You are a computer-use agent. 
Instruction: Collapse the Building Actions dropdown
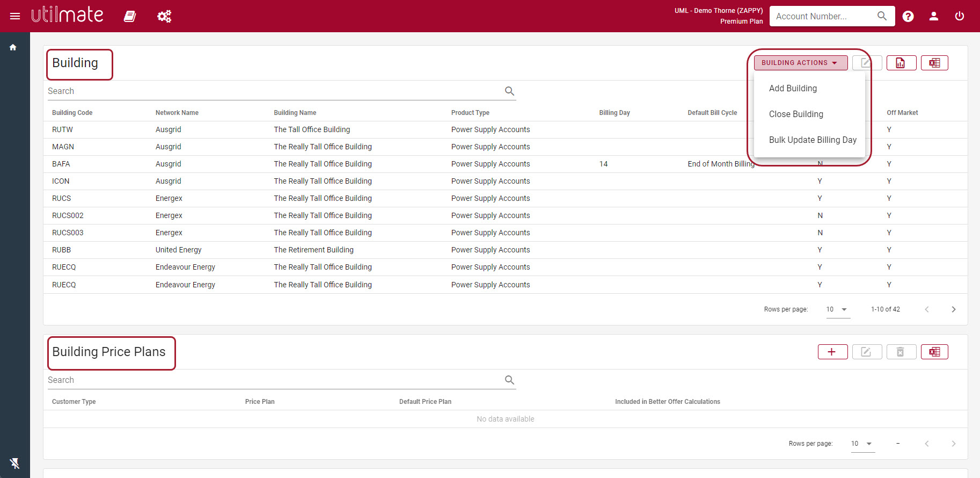(800, 63)
